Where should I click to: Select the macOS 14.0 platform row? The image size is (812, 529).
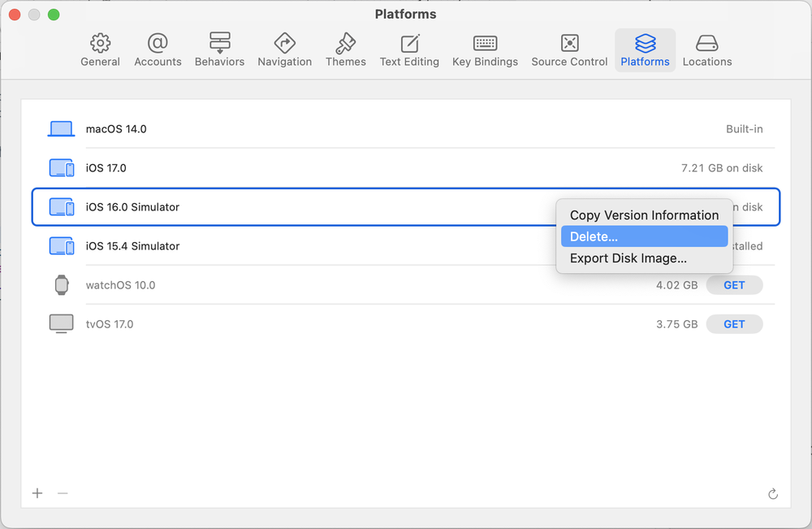[325, 129]
